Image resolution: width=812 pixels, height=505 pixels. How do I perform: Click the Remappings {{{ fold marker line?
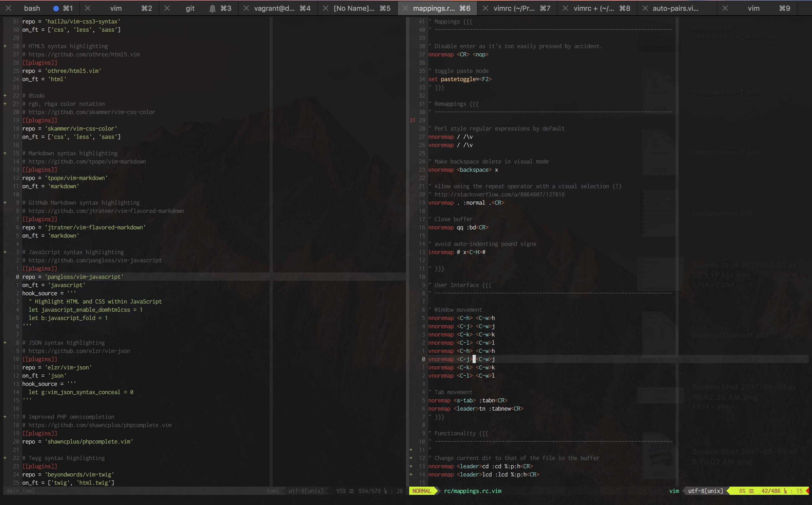tap(456, 104)
